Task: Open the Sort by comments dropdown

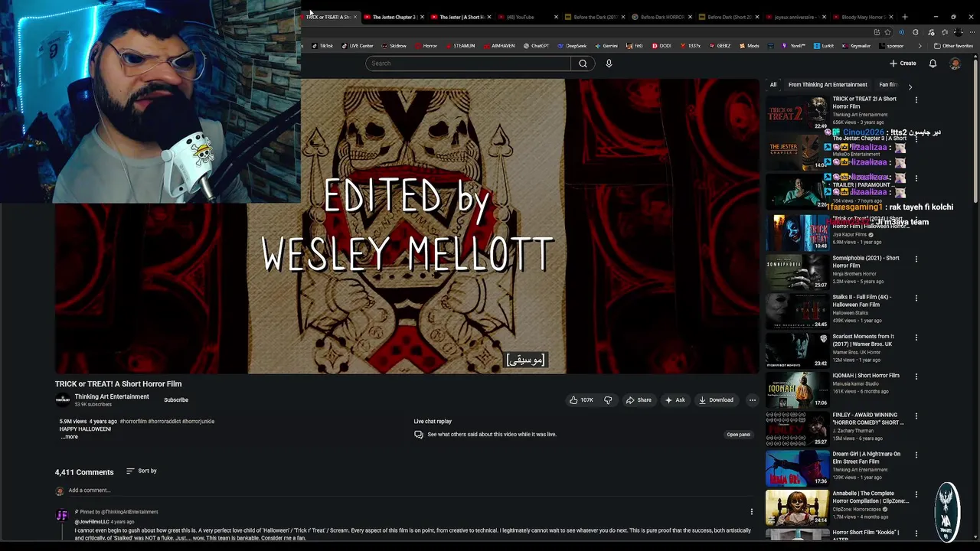Action: tap(142, 471)
